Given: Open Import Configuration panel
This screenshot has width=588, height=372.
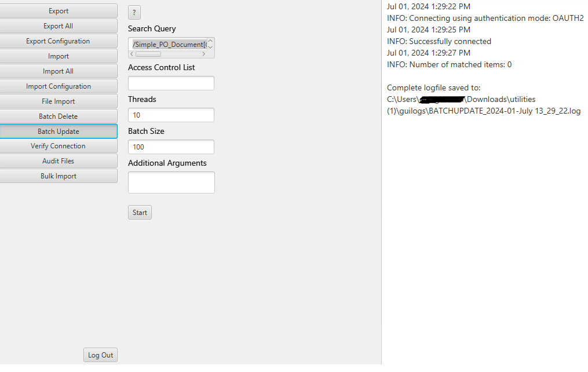Looking at the screenshot, I should point(59,86).
